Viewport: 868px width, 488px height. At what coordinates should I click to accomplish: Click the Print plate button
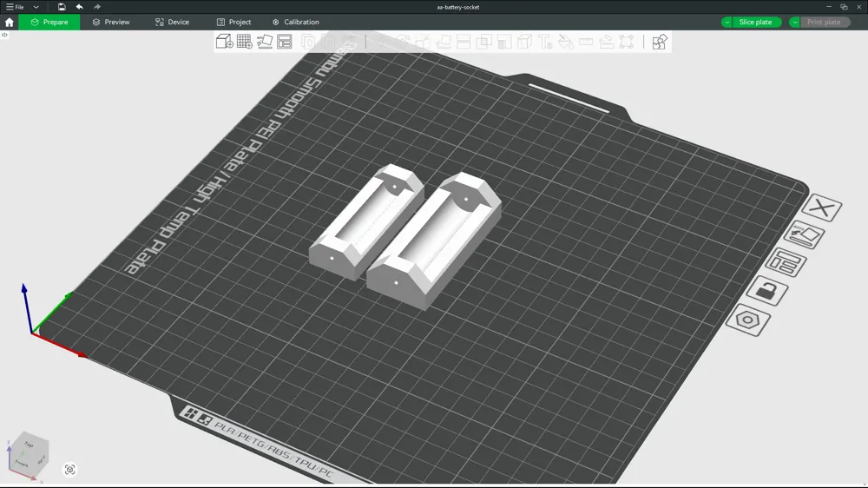[x=824, y=23]
